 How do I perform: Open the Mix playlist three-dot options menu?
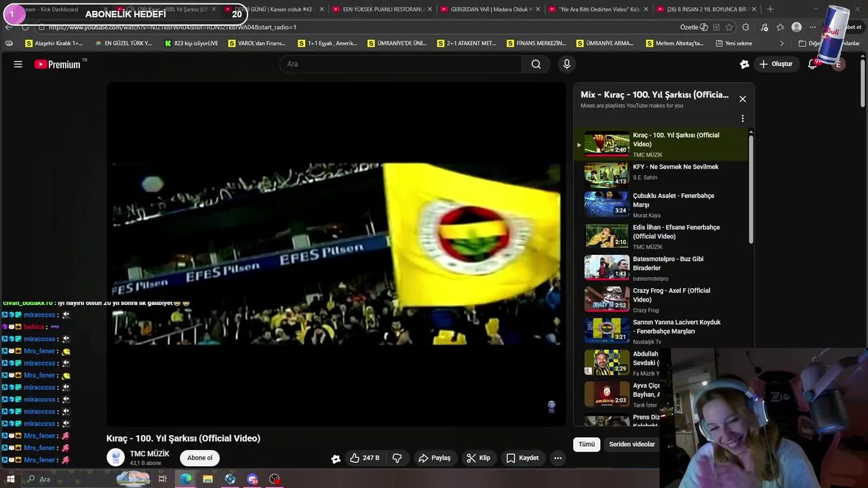click(x=743, y=119)
